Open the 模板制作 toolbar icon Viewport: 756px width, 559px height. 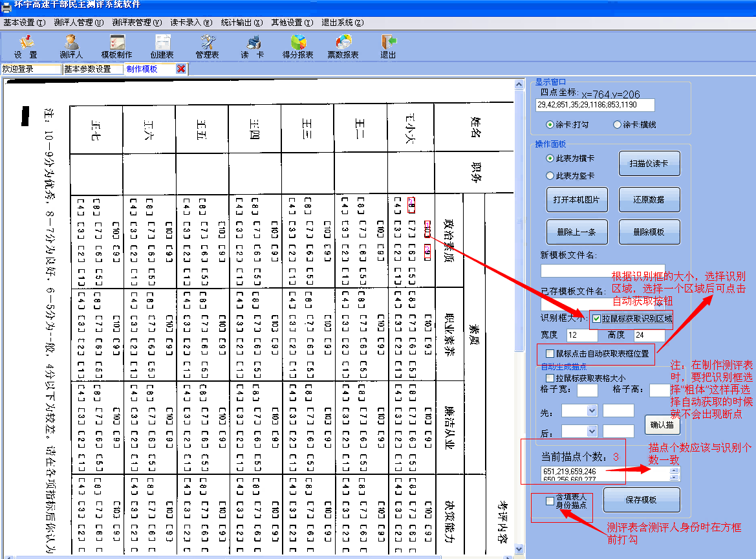(116, 47)
